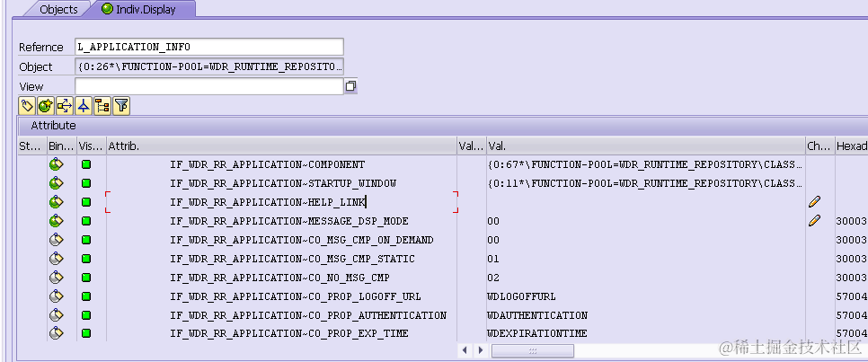Select attribute IF_WDR_RR_APPLICATION~CO_PROP_AUTHENTICATION
Viewport: 868px width, 362px height.
pos(308,315)
